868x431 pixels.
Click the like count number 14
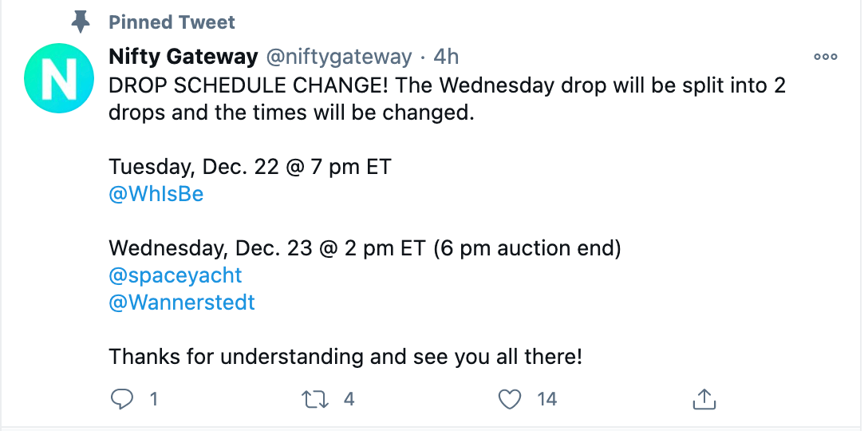coord(547,399)
